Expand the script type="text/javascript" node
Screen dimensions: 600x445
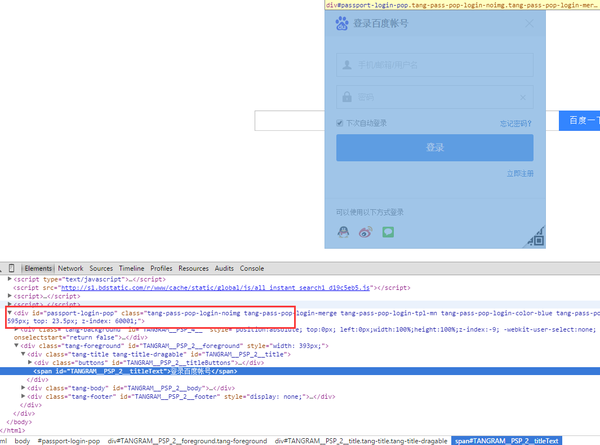click(x=10, y=279)
